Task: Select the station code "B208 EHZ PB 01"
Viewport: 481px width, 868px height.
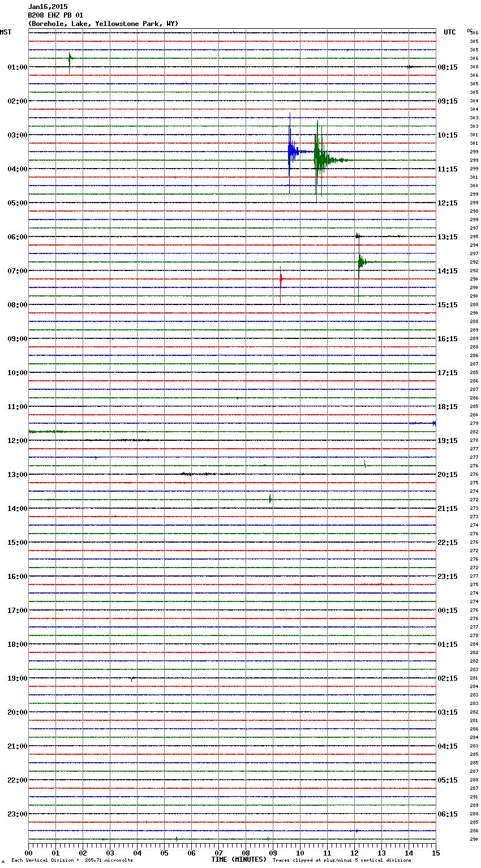Action: click(x=55, y=15)
